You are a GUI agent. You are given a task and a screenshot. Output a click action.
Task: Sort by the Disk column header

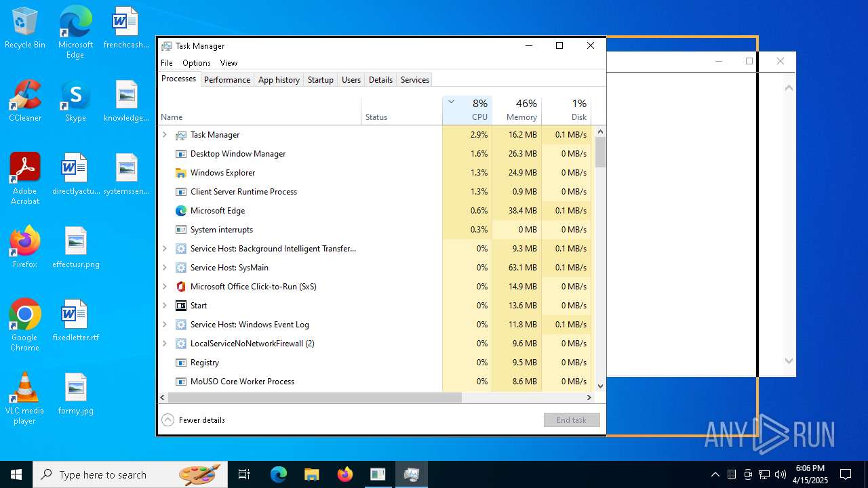pos(566,110)
